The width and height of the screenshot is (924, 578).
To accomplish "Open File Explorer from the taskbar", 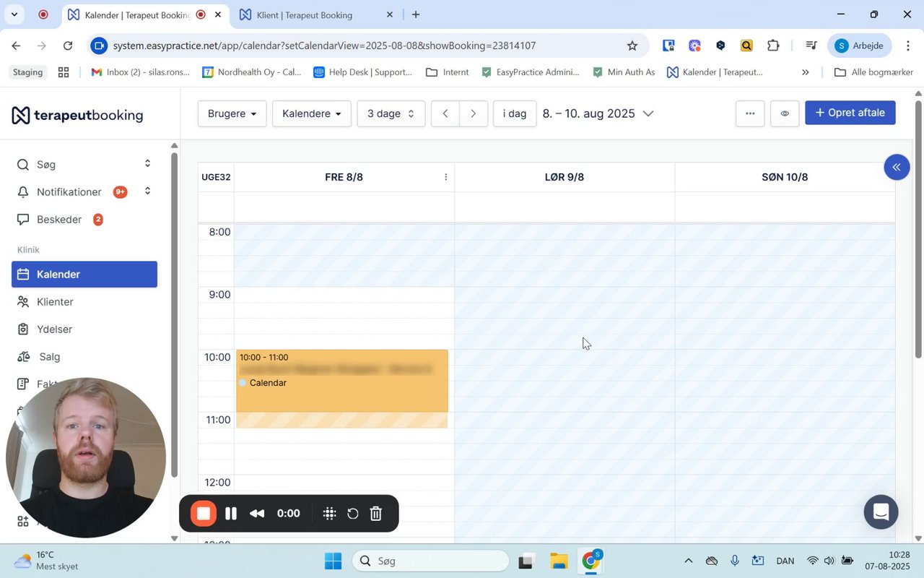I will [559, 561].
